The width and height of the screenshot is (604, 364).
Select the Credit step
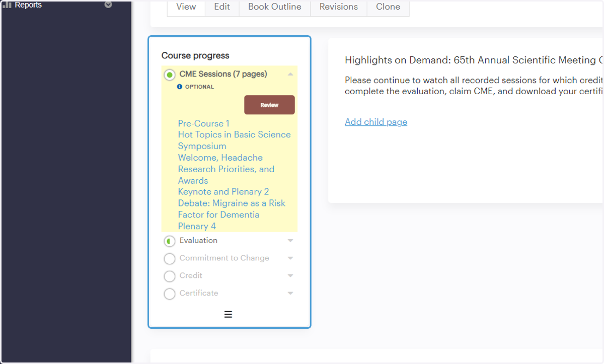[191, 275]
